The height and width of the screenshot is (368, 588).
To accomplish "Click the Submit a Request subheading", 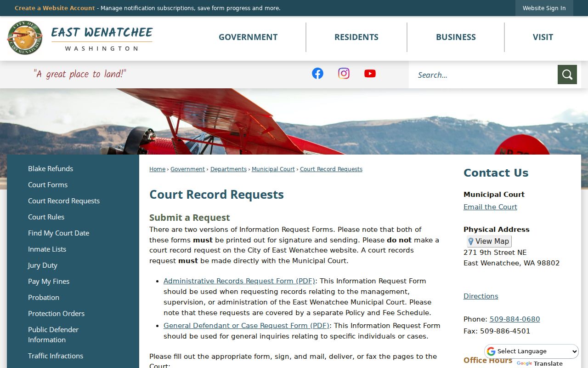I will pos(189,218).
